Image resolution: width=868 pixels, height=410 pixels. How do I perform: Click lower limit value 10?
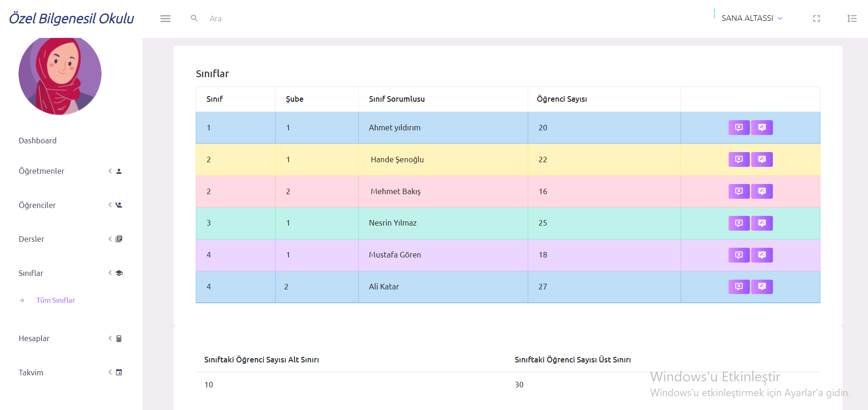209,385
